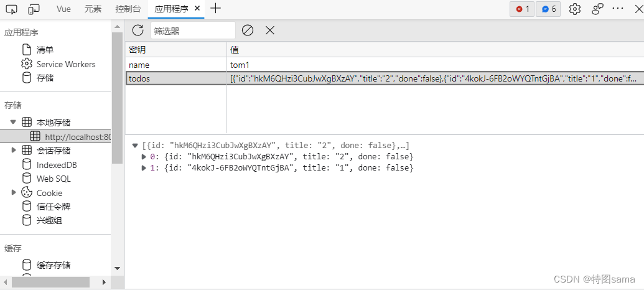644x290 pixels.
Task: Switch to the 元素 tab
Action: point(93,9)
